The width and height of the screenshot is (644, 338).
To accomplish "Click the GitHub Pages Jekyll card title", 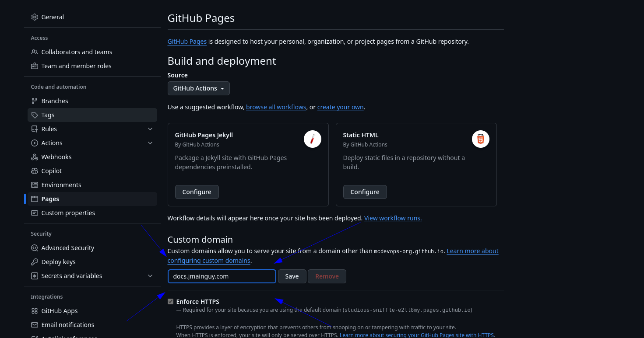I will [x=204, y=135].
